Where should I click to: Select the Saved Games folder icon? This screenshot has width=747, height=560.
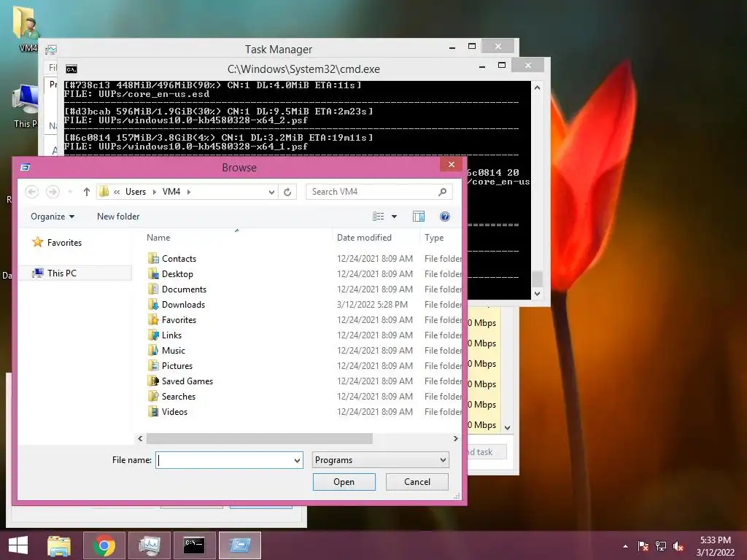153,381
